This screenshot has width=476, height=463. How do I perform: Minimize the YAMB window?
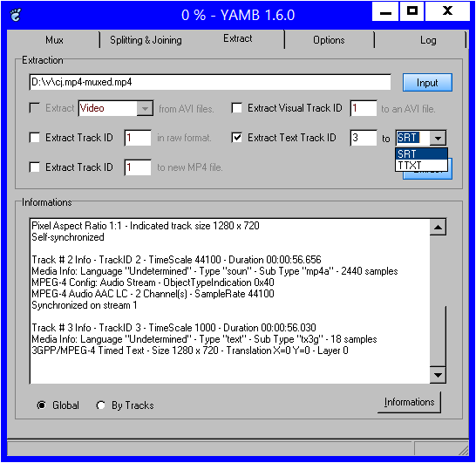coord(385,12)
